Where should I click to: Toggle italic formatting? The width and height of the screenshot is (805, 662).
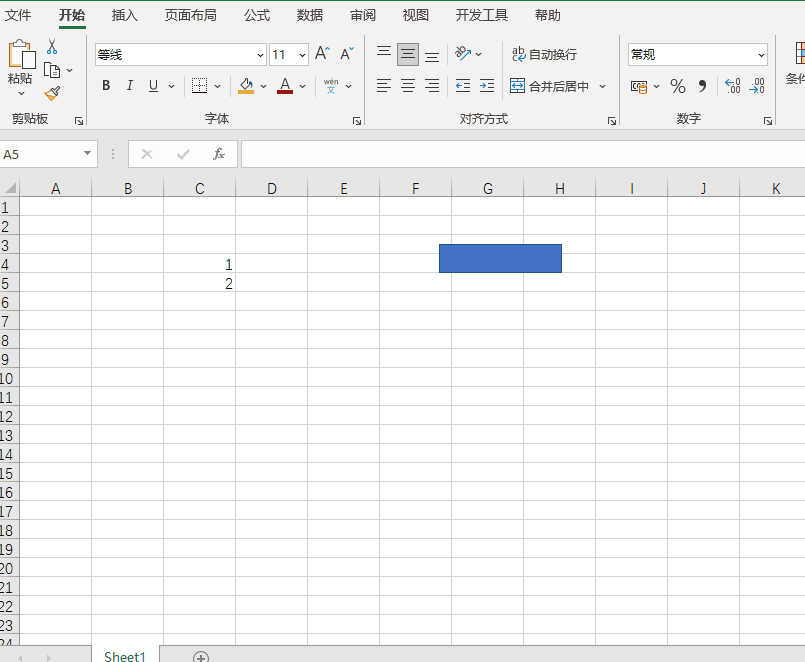pyautogui.click(x=129, y=86)
